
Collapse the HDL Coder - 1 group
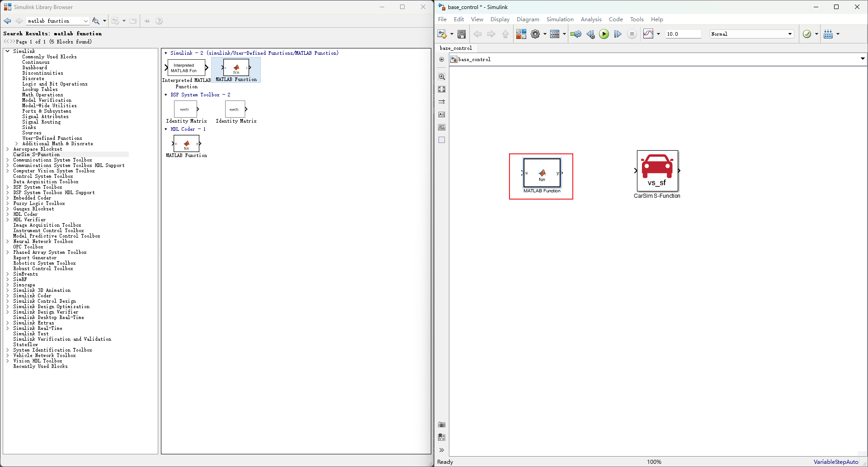click(166, 129)
